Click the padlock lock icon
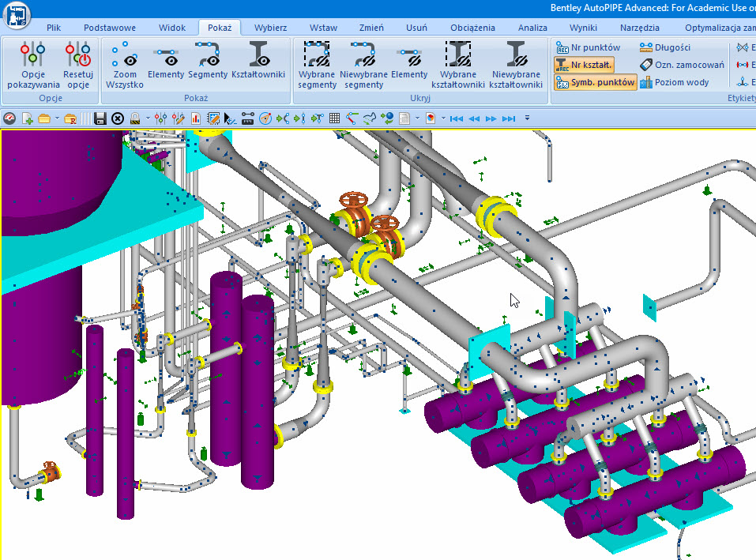 135,118
